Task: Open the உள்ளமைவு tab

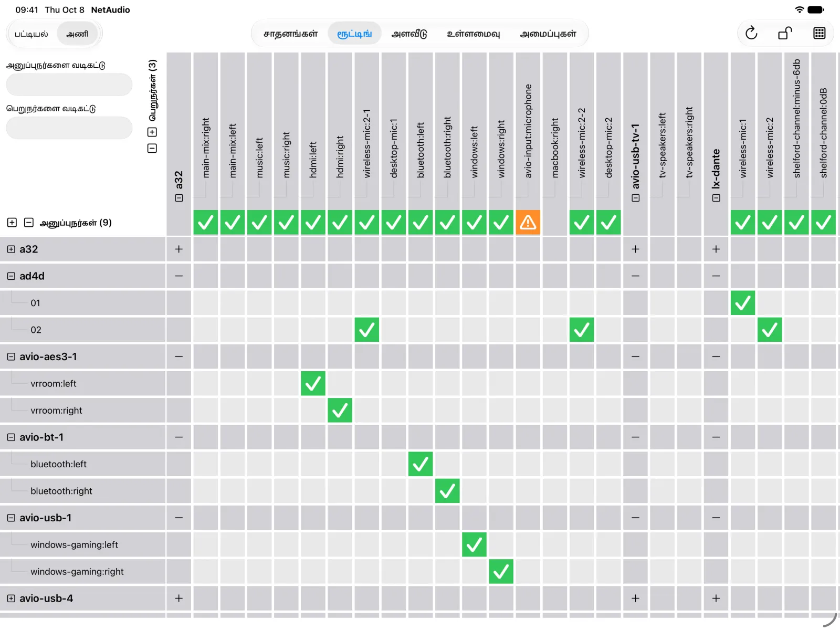Action: pos(473,34)
